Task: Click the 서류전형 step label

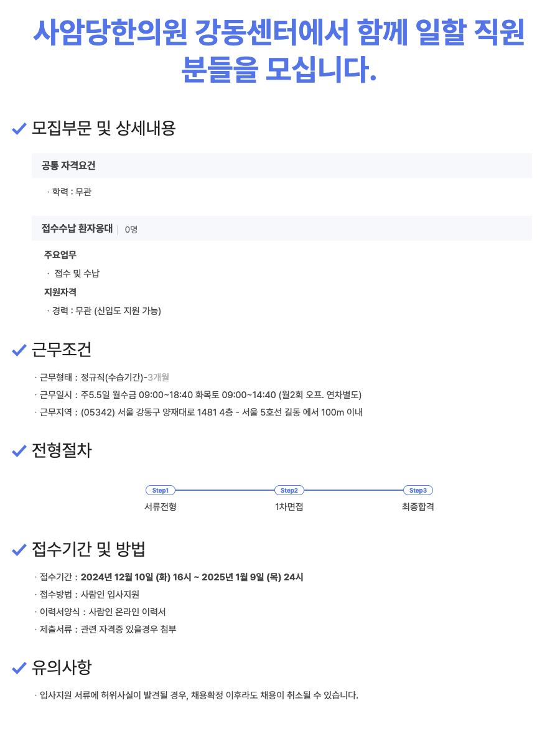Action: (161, 506)
